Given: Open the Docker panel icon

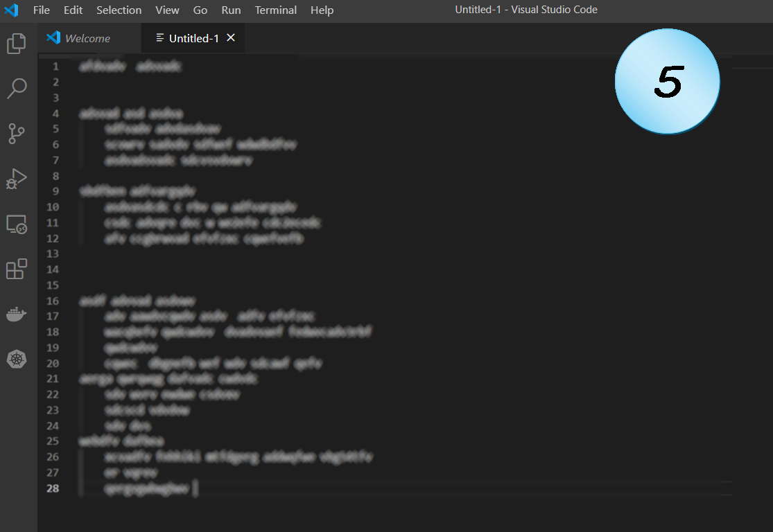Looking at the screenshot, I should tap(17, 314).
